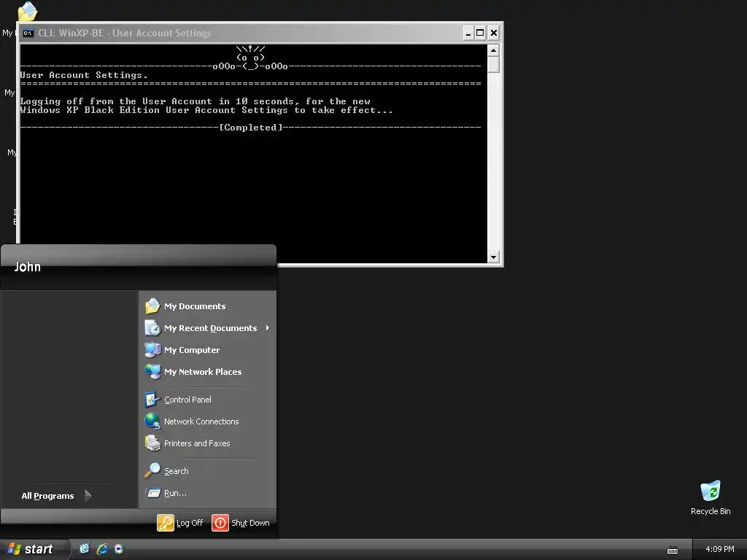The width and height of the screenshot is (747, 560).
Task: Click the folder icon at the desktop's top-left
Action: 28,12
